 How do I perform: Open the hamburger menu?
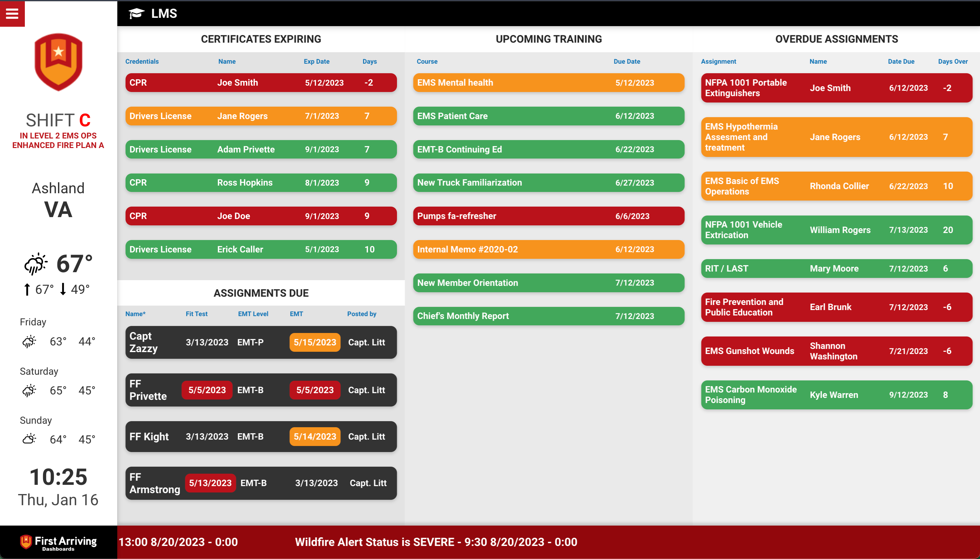[12, 13]
